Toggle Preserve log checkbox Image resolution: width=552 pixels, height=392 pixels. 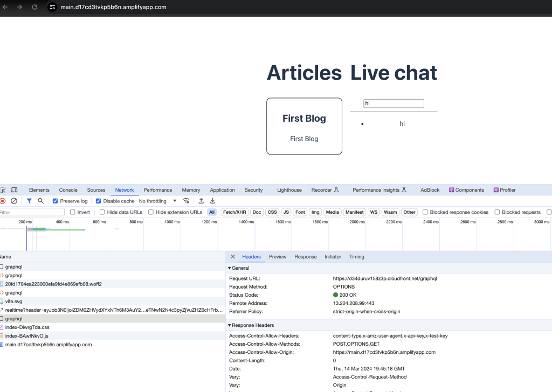click(56, 201)
